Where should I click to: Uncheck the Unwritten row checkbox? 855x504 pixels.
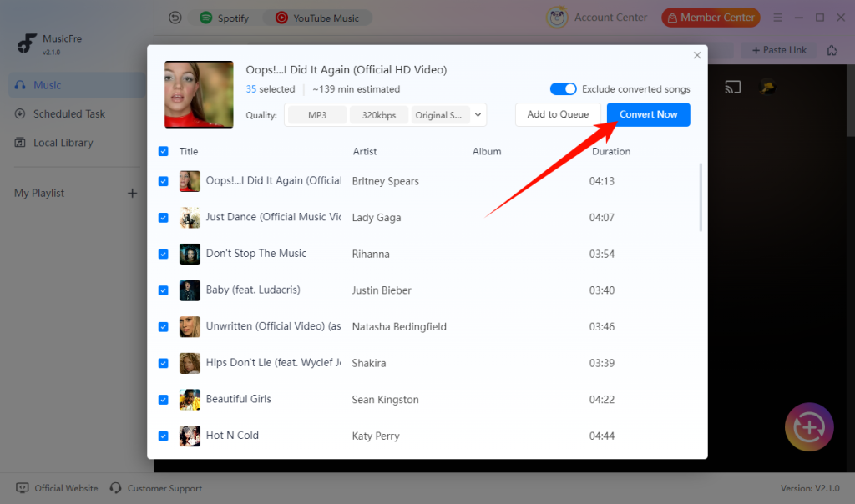coord(163,327)
